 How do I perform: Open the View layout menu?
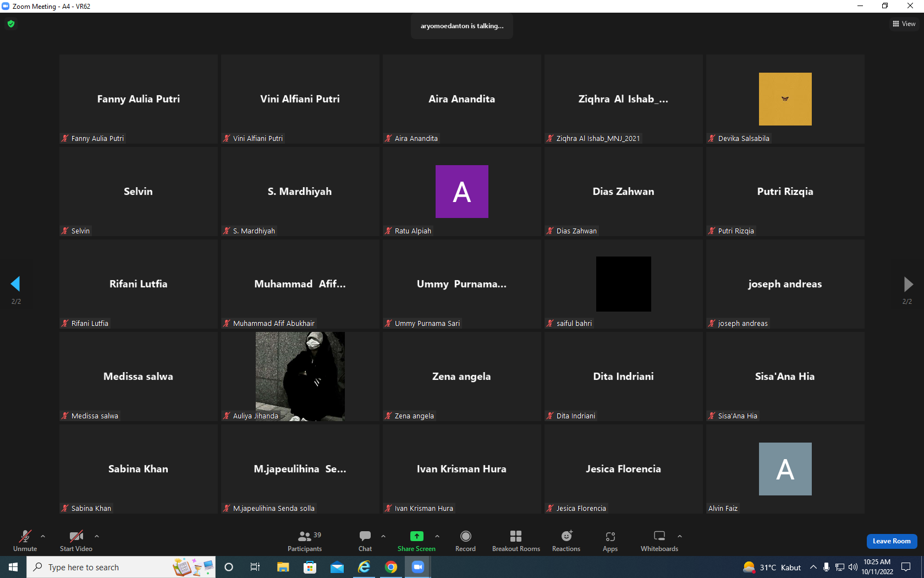coord(904,24)
